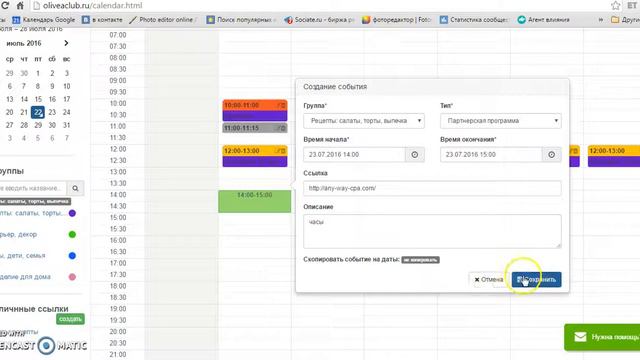Show more bookmarks with the double-chevron
Screen dimensions: 640x360
pos(600,20)
